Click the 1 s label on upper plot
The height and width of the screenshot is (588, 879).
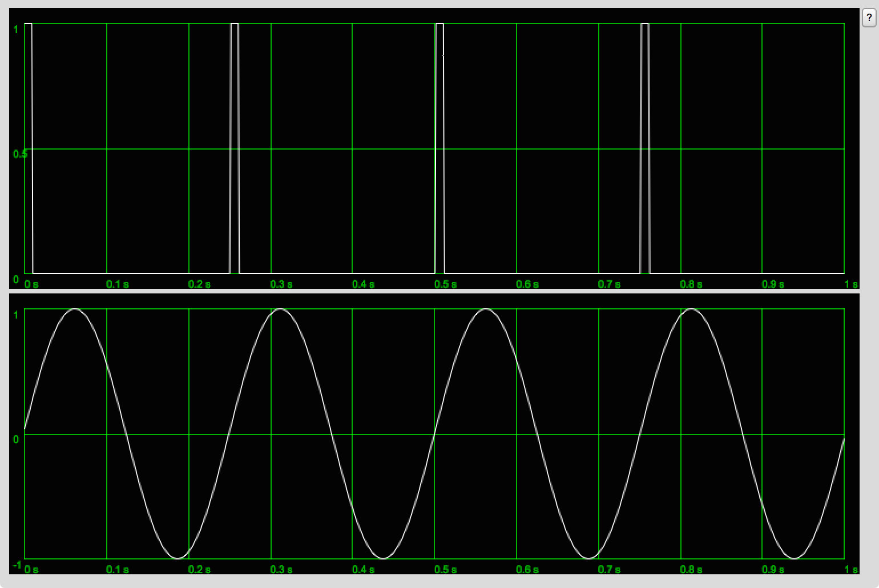pyautogui.click(x=851, y=284)
